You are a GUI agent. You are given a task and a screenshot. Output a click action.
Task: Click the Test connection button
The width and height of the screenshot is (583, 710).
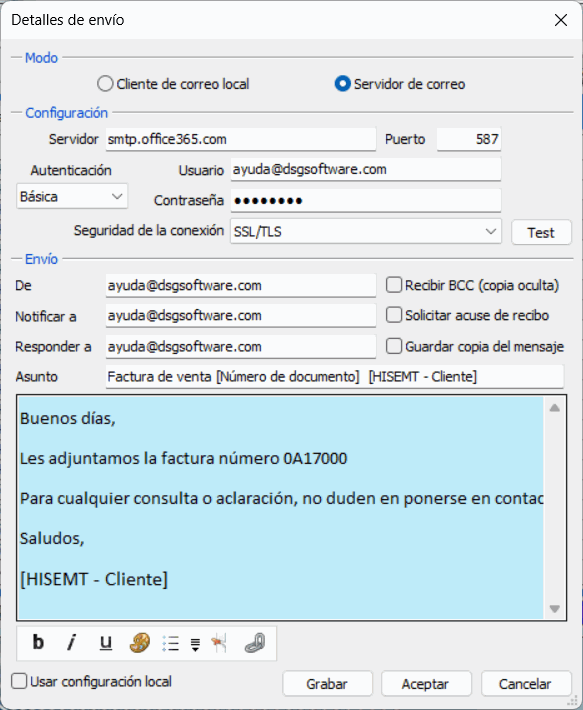[x=541, y=232]
